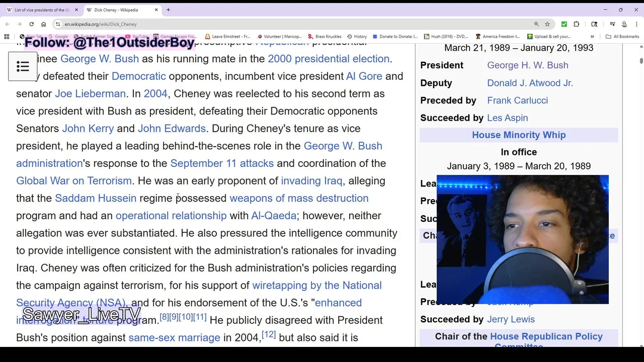Open the Chrome profile avatar

click(624, 24)
